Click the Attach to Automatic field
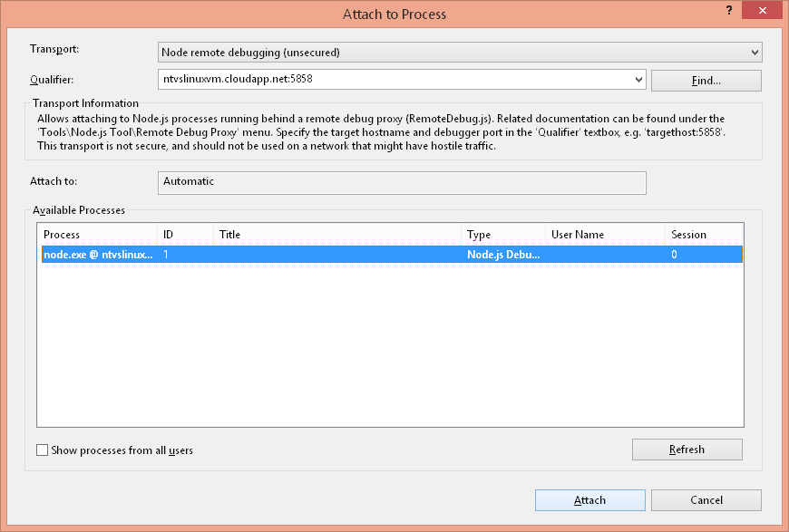The height and width of the screenshot is (532, 789). 401,182
